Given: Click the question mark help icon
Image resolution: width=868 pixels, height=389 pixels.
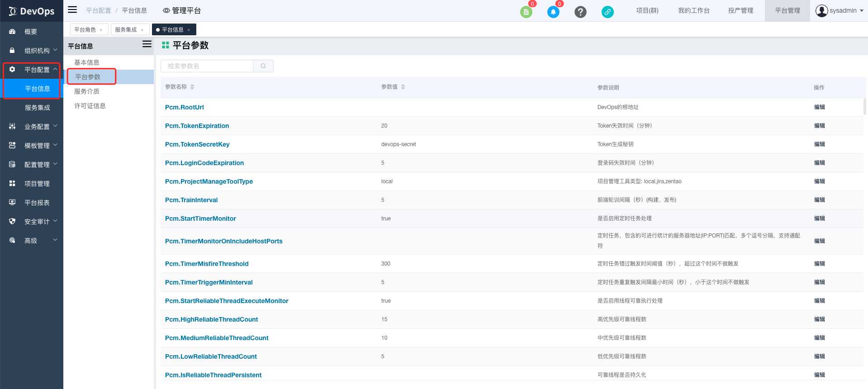Looking at the screenshot, I should tap(580, 12).
